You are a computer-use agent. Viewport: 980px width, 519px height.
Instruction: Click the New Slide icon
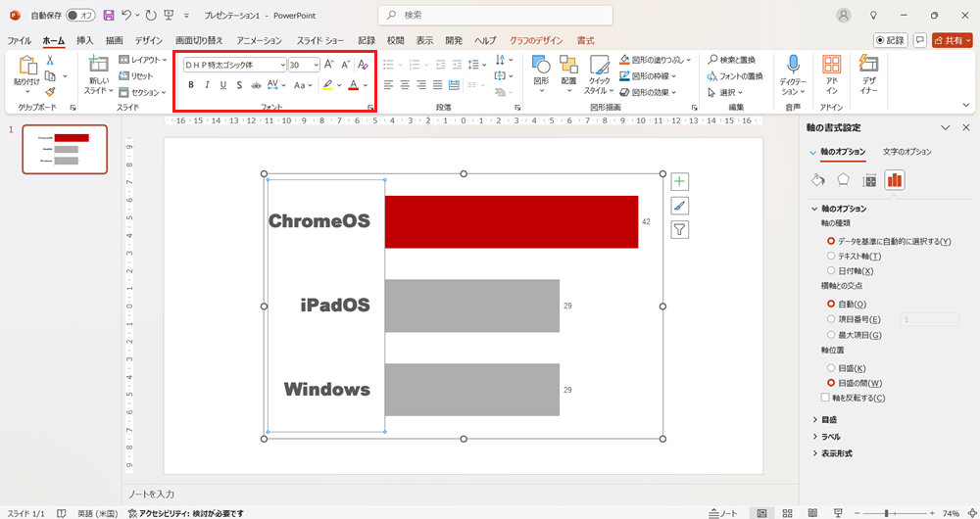[98, 65]
